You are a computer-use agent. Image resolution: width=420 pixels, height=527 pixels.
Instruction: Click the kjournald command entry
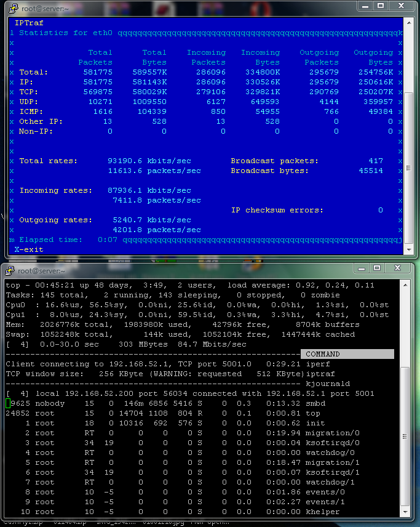(x=328, y=384)
